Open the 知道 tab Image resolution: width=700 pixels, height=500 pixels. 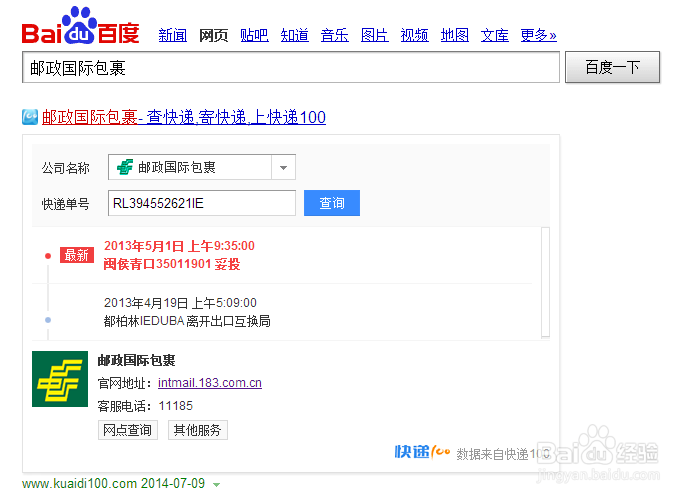click(x=295, y=35)
